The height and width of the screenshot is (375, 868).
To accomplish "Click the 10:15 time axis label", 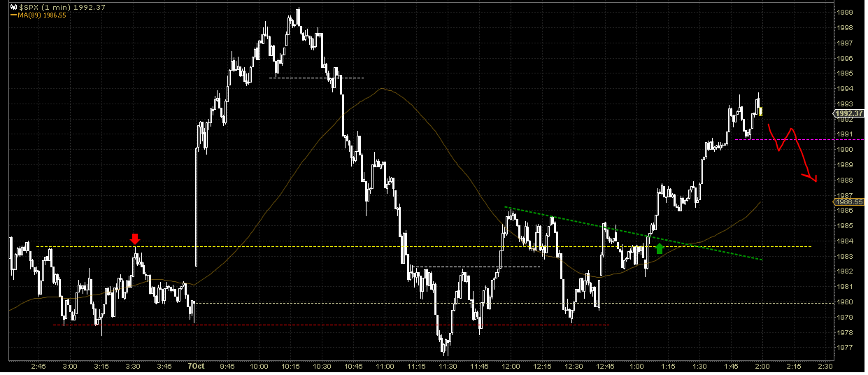I will coord(290,366).
